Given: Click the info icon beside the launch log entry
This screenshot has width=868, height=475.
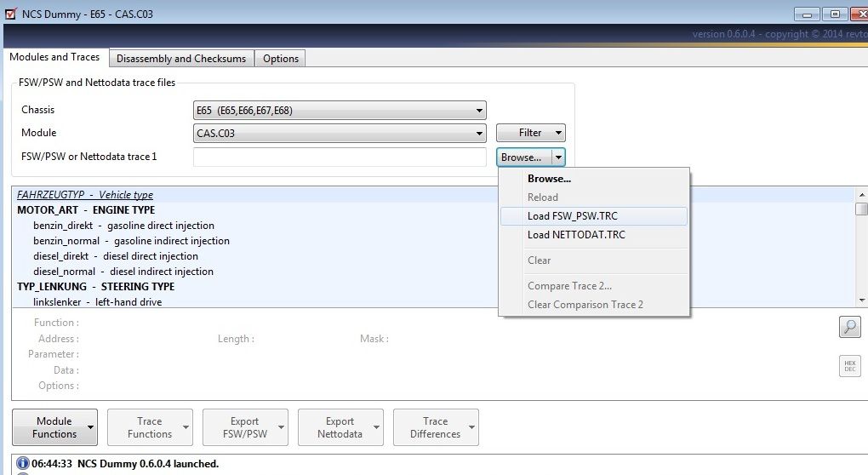Looking at the screenshot, I should coord(23,463).
